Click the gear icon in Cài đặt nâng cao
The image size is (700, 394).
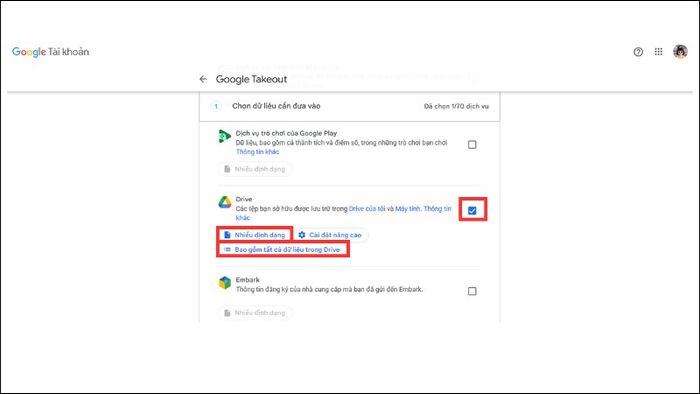[x=302, y=235]
